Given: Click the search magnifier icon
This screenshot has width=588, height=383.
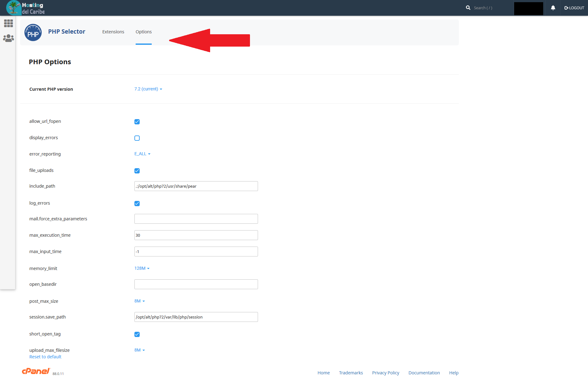Looking at the screenshot, I should coord(468,8).
